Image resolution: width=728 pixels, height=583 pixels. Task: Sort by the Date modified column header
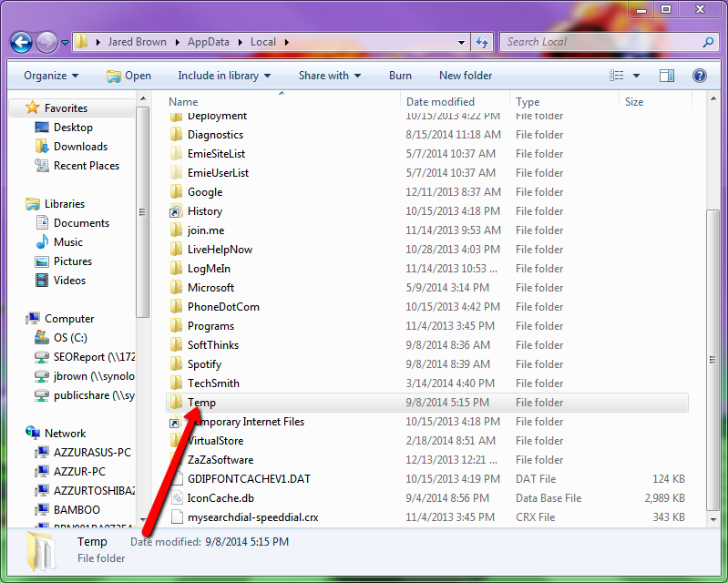click(440, 102)
